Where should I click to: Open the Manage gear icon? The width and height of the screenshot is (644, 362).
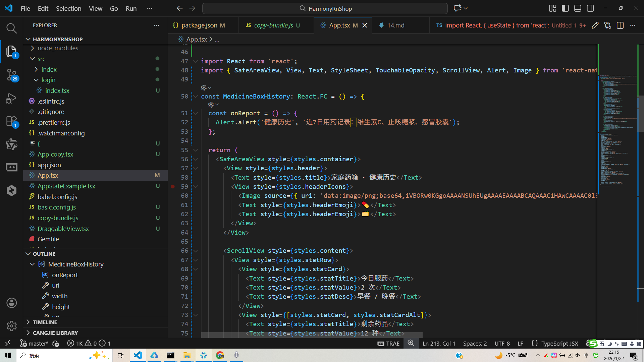(x=11, y=326)
